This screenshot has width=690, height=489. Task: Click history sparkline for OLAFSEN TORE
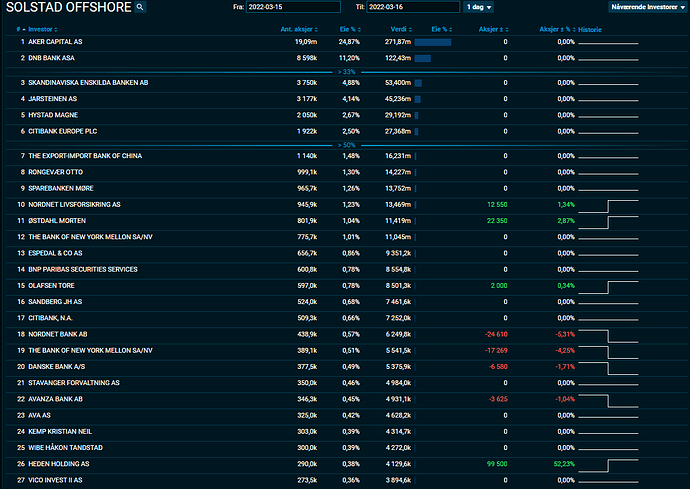(608, 287)
